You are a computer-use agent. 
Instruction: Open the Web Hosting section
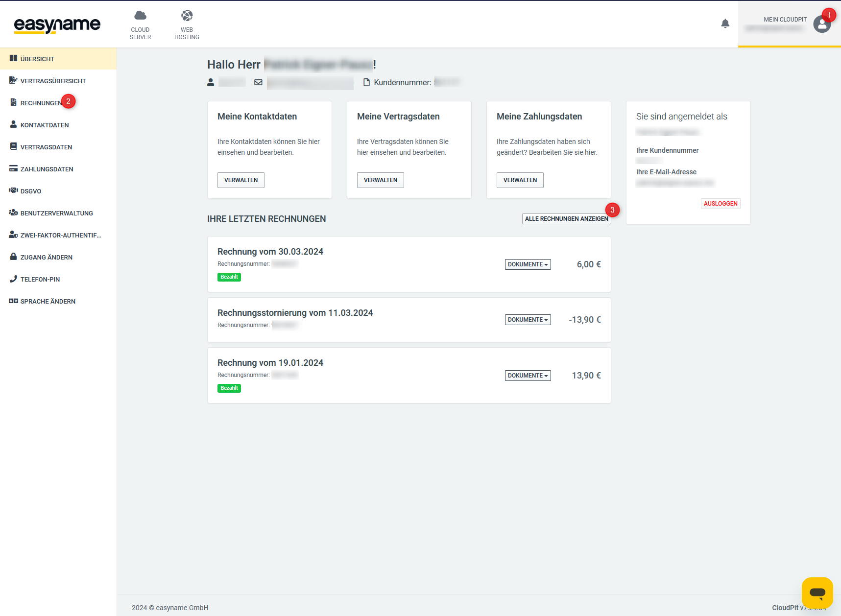pyautogui.click(x=187, y=24)
